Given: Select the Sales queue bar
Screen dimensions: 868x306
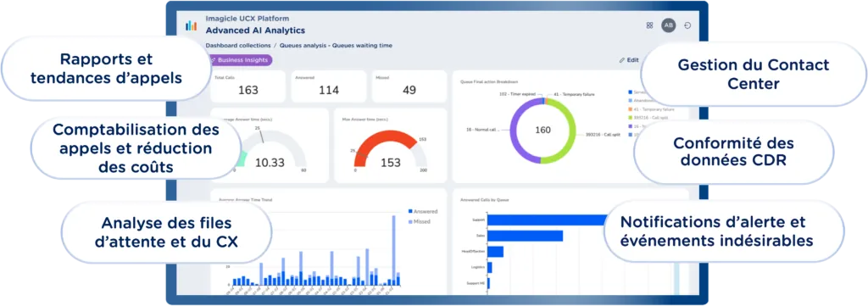Looking at the screenshot, I should click(x=526, y=236).
